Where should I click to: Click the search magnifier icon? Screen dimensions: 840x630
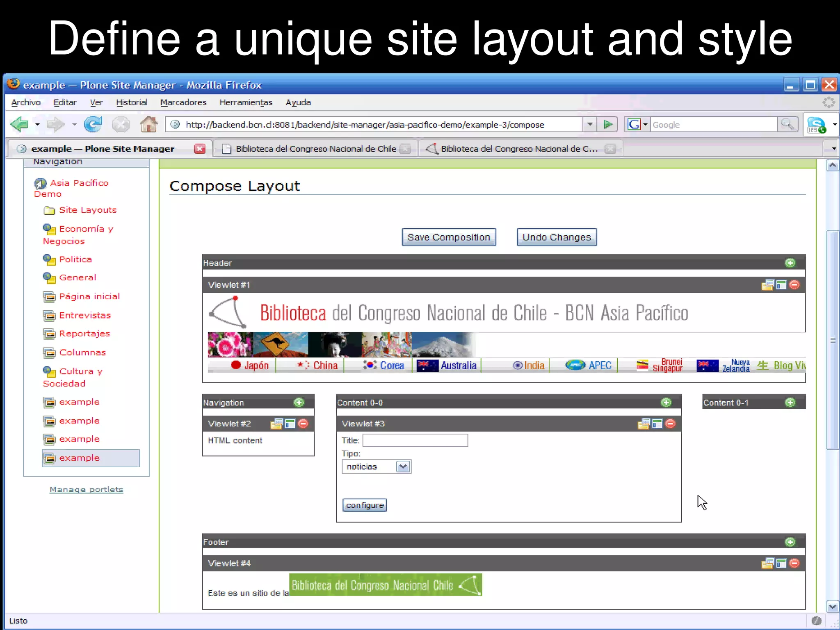[x=787, y=124]
